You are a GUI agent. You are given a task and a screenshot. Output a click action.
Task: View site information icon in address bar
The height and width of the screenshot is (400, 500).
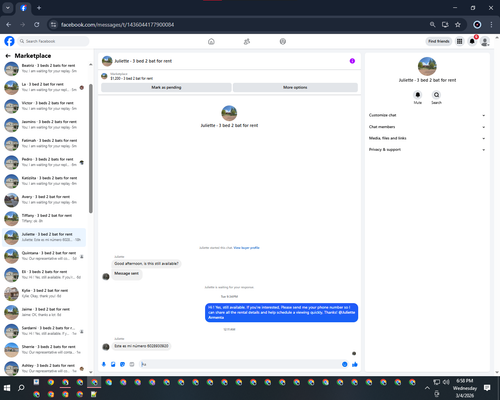coord(53,25)
